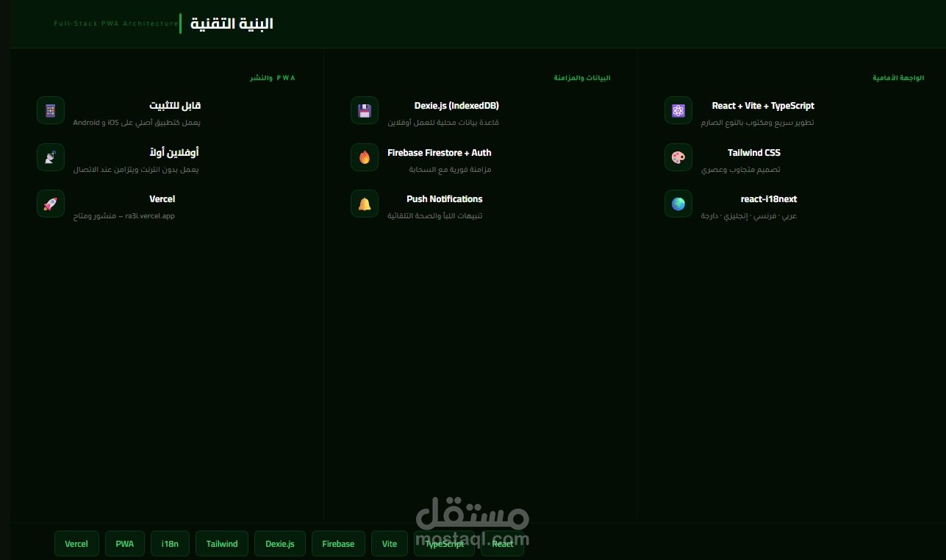Click 'Full-Stack PWA Architecture' subtitle

coord(116,24)
